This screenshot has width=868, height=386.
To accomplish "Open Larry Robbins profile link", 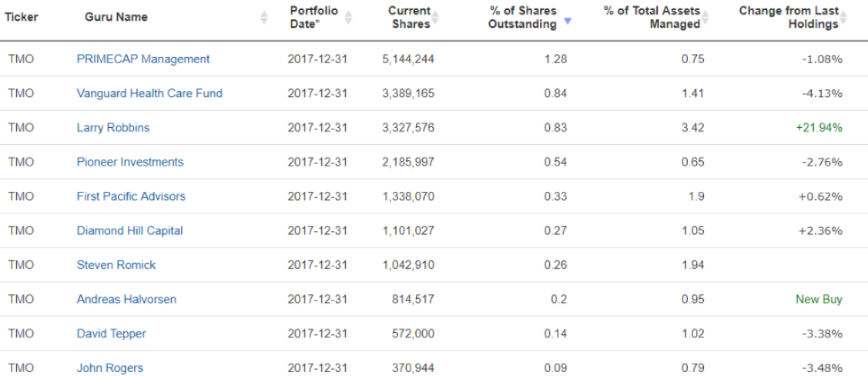I will click(x=113, y=127).
